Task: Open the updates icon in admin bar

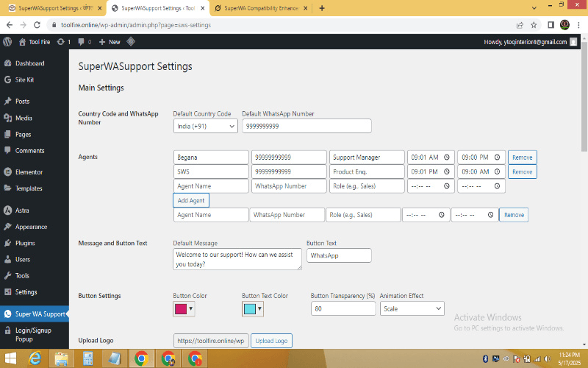Action: (x=63, y=42)
